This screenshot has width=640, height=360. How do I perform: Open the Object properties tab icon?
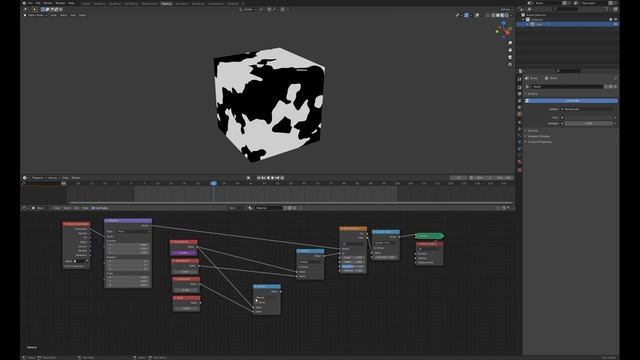point(520,122)
